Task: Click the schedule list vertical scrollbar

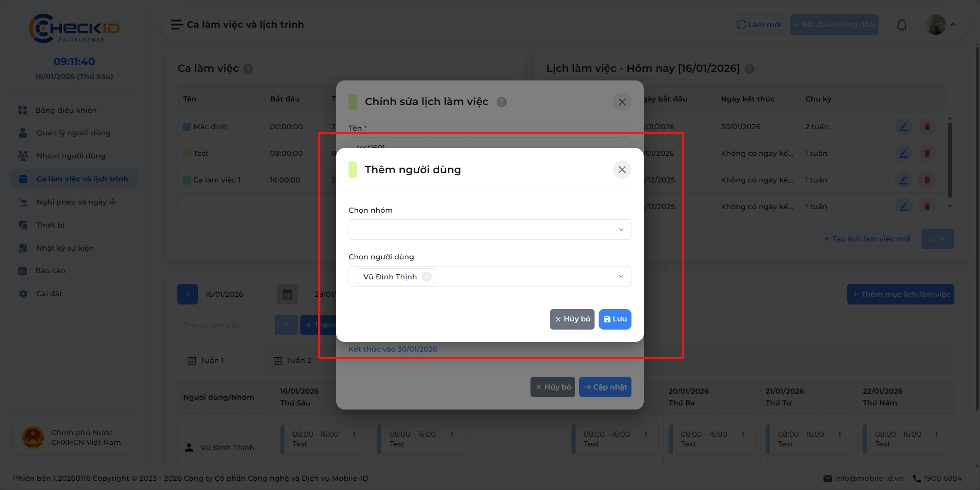Action: [950, 160]
